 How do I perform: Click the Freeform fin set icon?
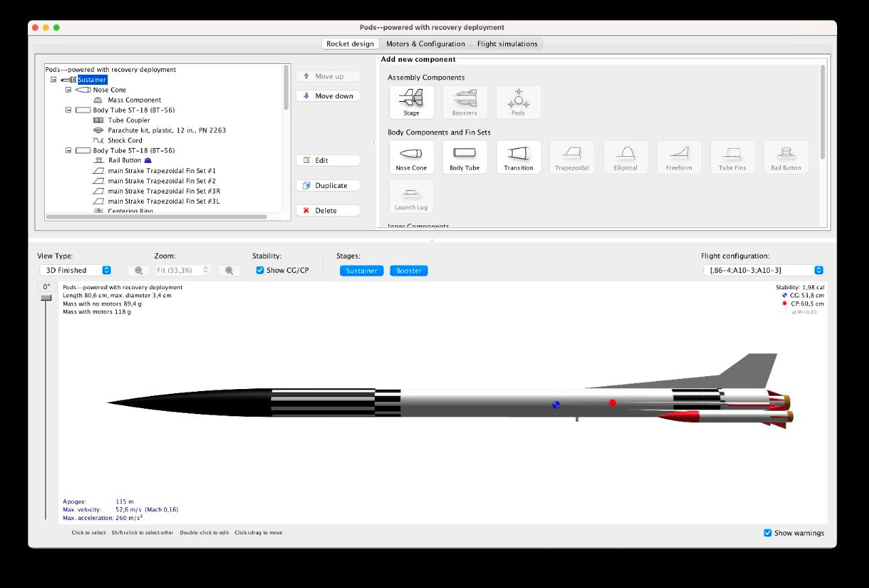pyautogui.click(x=679, y=157)
